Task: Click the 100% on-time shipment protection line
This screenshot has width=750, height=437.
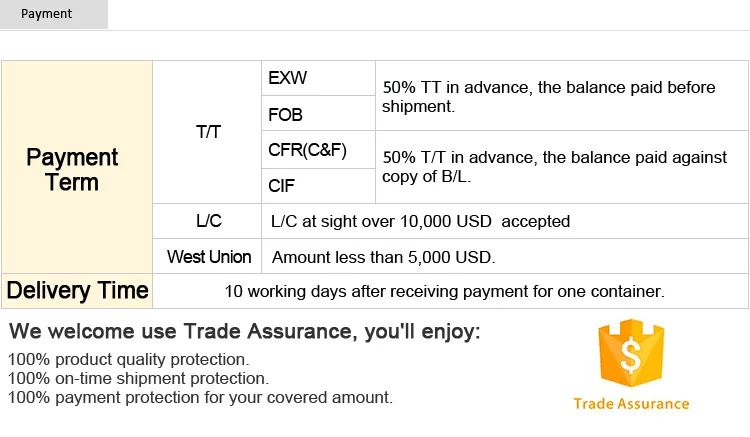Action: coord(138,378)
